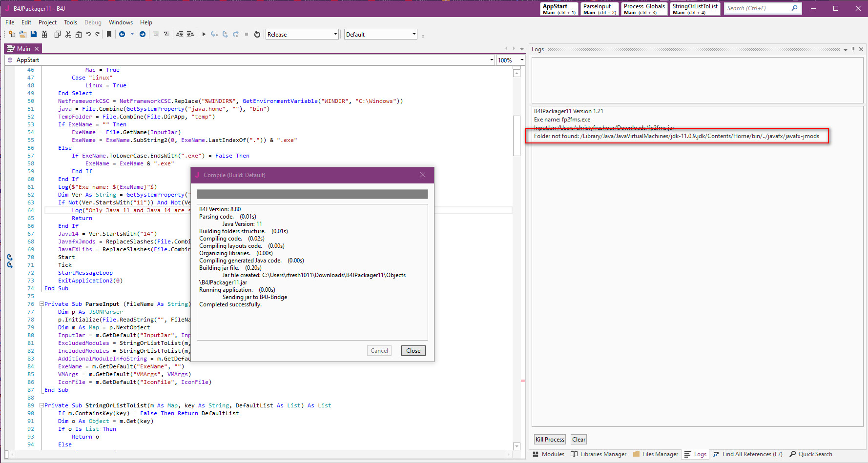Run the project with the play icon

tap(204, 34)
